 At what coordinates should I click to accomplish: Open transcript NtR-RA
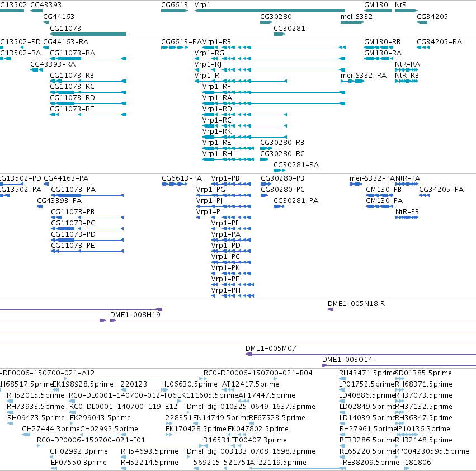coord(407,64)
